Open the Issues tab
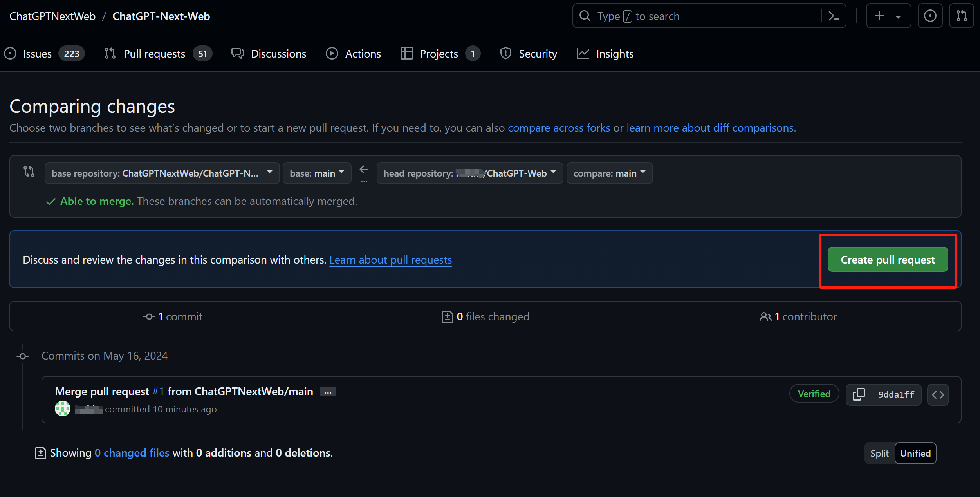The height and width of the screenshot is (497, 980). pos(44,54)
